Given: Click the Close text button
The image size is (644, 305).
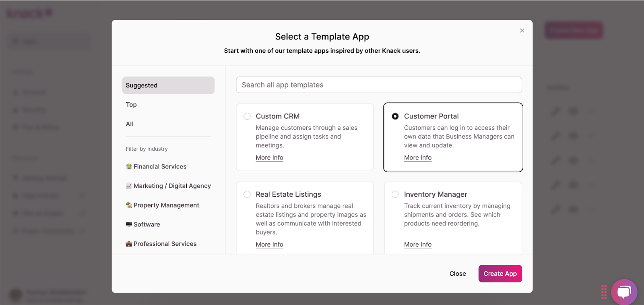Looking at the screenshot, I should click(x=458, y=274).
